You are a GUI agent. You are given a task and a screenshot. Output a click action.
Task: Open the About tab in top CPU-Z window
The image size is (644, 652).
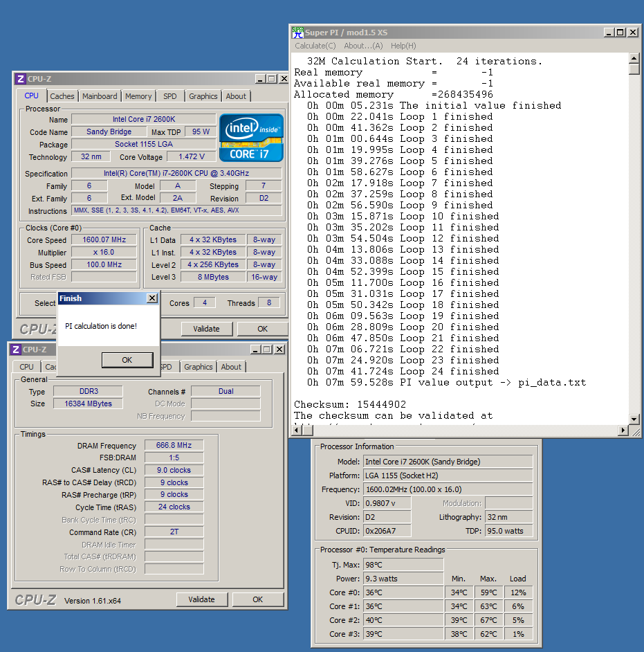(x=236, y=96)
